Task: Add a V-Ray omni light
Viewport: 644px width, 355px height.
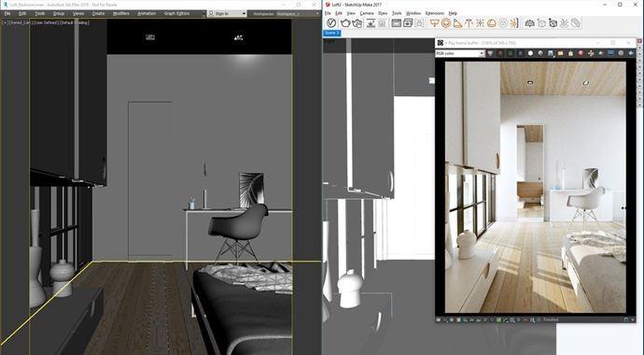Action: [480, 23]
